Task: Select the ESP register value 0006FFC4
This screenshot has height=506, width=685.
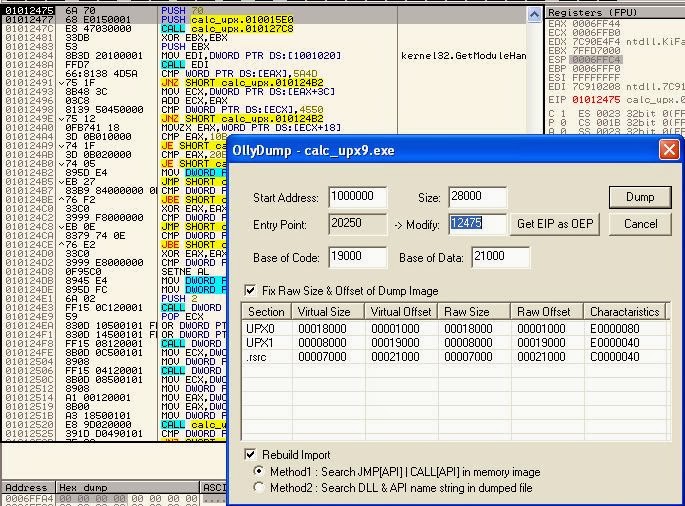Action: click(x=596, y=60)
